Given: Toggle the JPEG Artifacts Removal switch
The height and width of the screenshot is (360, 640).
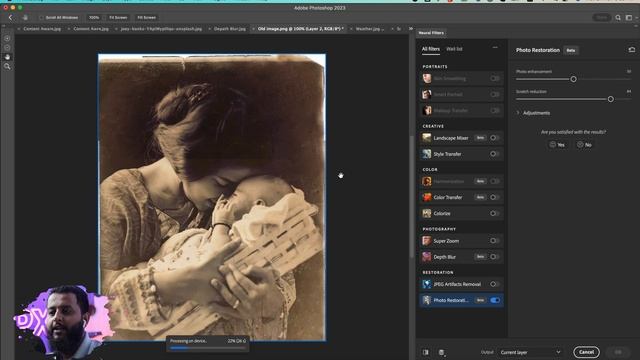Looking at the screenshot, I should click(x=494, y=284).
